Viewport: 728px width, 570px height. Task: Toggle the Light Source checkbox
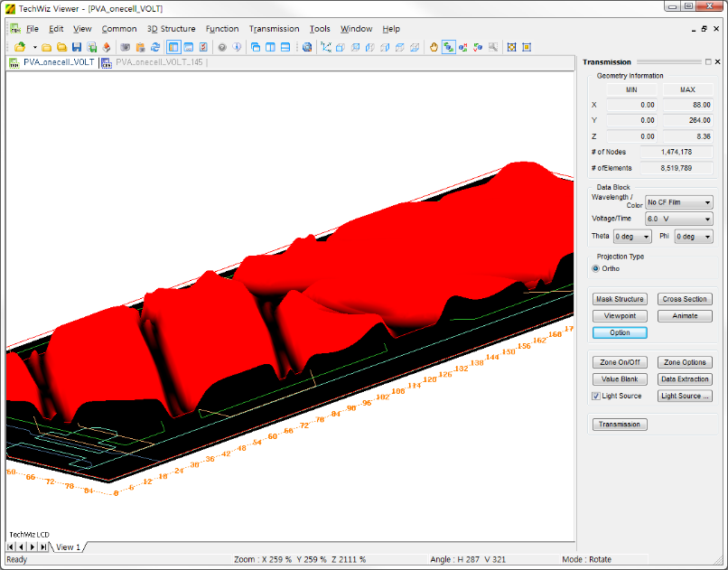[596, 396]
